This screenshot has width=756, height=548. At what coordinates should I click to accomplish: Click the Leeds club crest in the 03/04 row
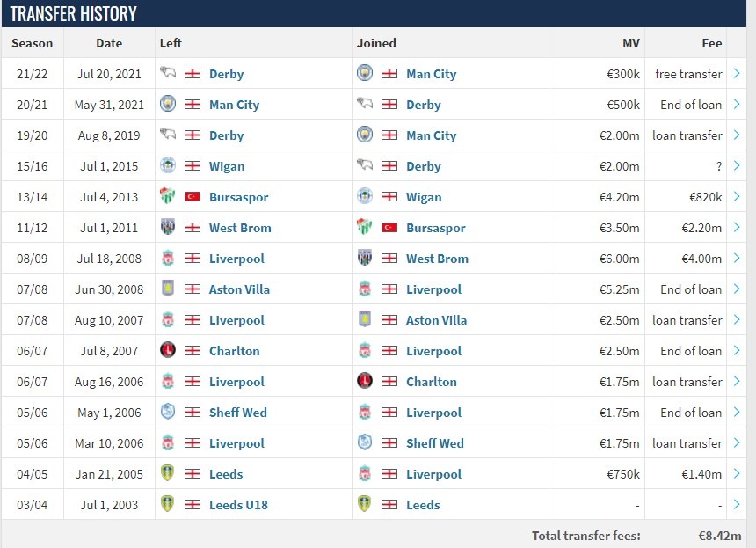click(365, 504)
